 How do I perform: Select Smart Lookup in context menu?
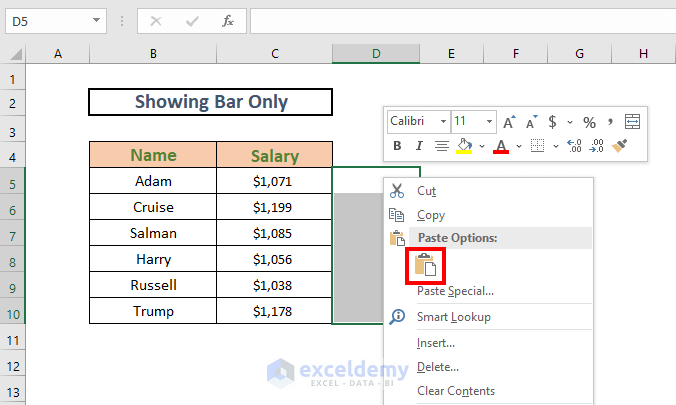click(488, 317)
